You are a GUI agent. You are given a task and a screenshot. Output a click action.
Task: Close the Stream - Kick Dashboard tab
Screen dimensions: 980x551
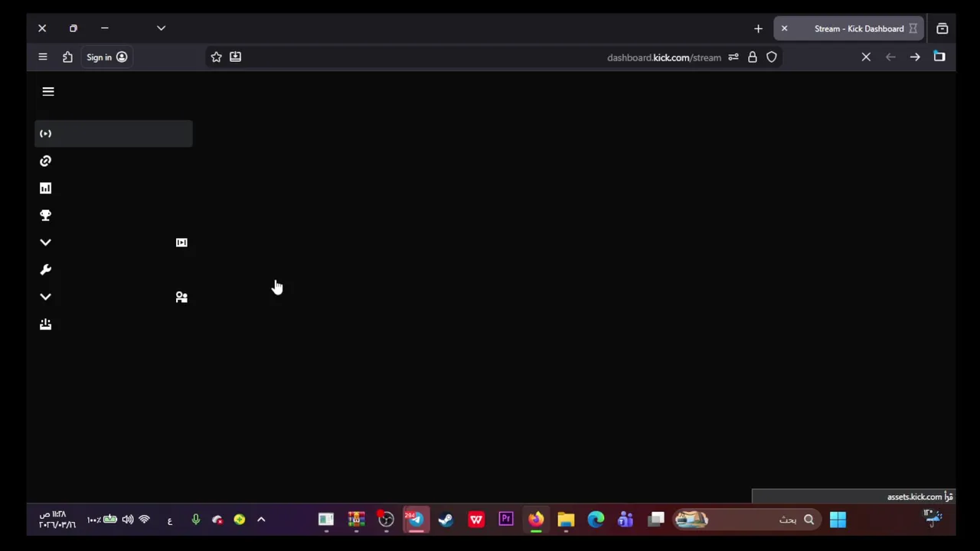(x=784, y=29)
